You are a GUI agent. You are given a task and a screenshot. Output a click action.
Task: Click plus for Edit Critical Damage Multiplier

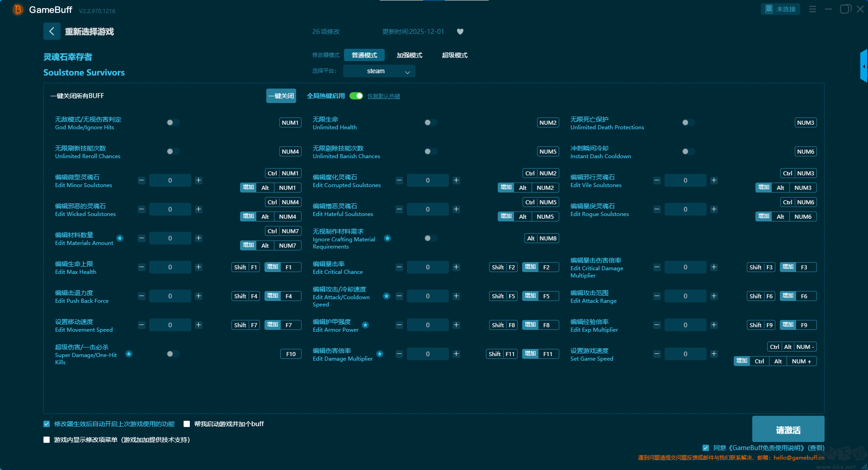(714, 267)
